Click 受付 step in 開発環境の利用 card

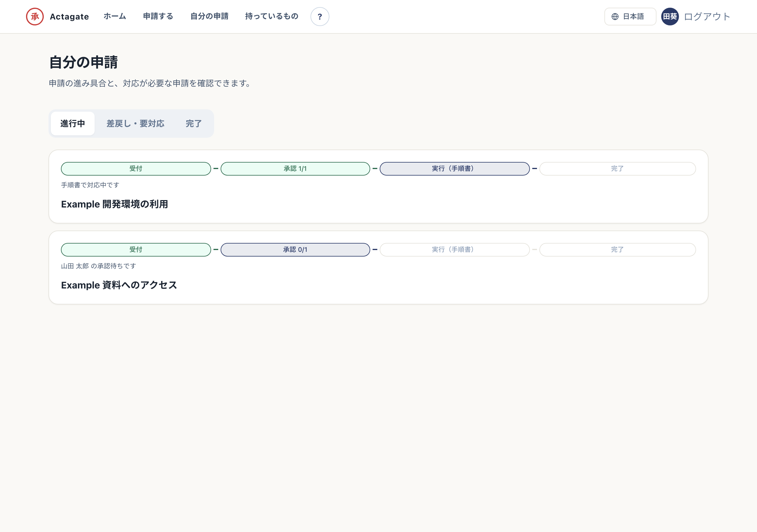[x=136, y=169]
